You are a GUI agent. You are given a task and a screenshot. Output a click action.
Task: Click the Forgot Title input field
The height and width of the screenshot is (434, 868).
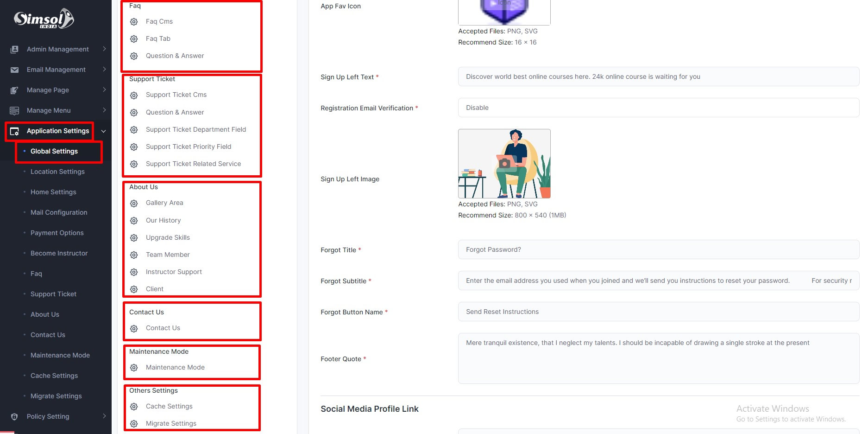658,249
